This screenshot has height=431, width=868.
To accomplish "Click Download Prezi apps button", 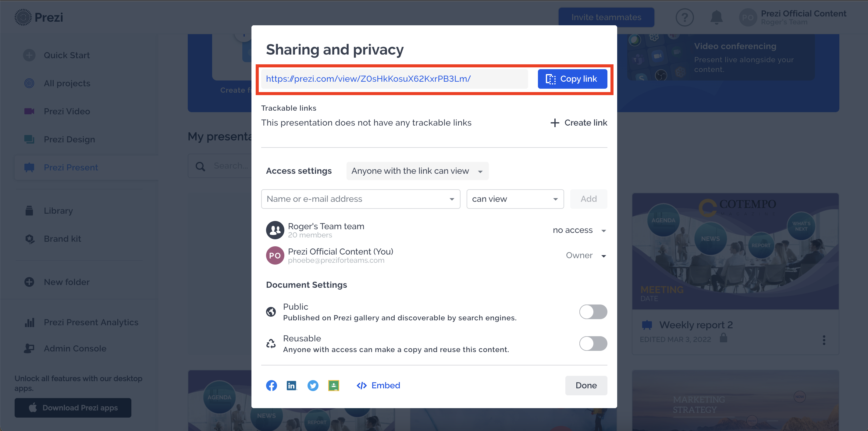I will click(x=73, y=408).
